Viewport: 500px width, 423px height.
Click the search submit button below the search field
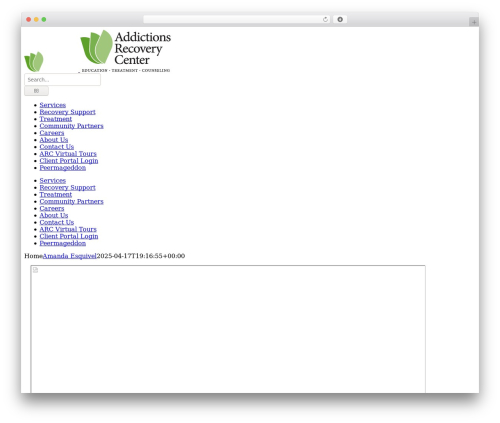pos(36,91)
